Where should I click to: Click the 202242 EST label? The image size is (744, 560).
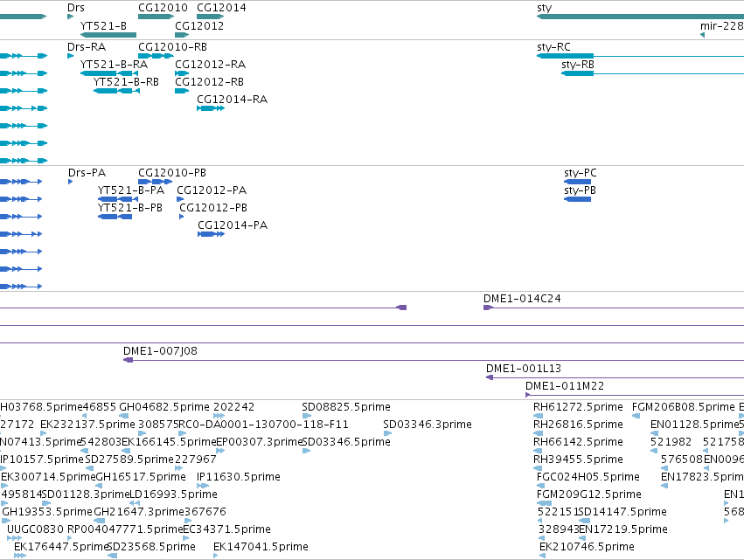[x=234, y=407]
